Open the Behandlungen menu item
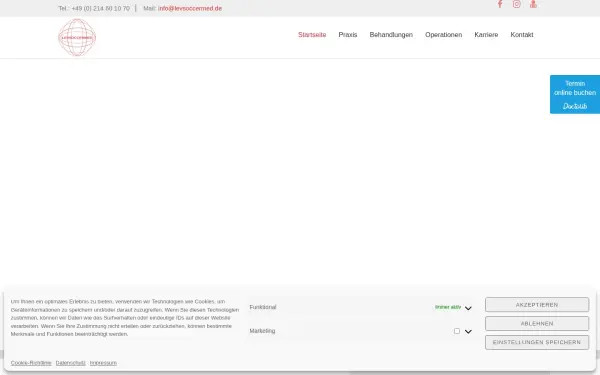Viewport: 600px width, 375px height. click(391, 35)
